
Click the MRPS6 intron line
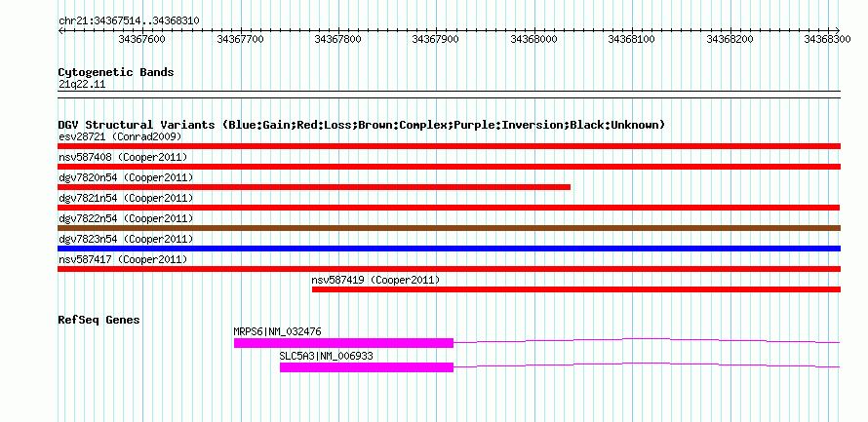pos(647,340)
